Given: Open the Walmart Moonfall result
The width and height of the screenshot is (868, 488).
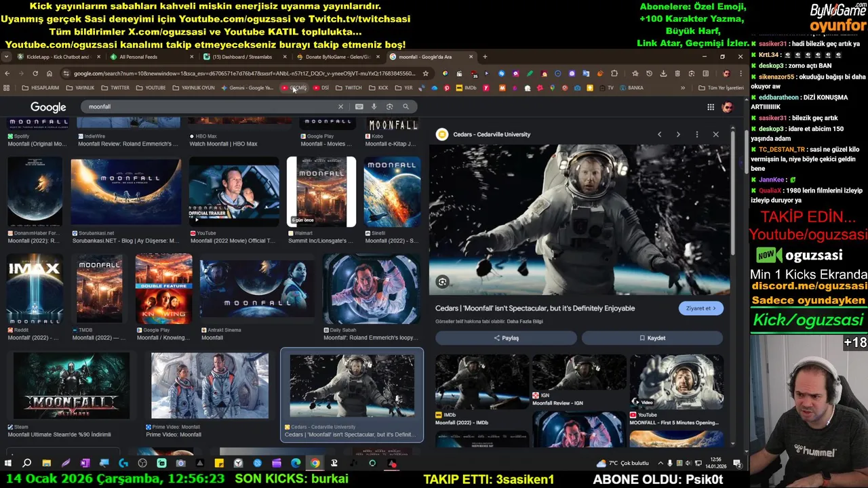Looking at the screenshot, I should 321,192.
